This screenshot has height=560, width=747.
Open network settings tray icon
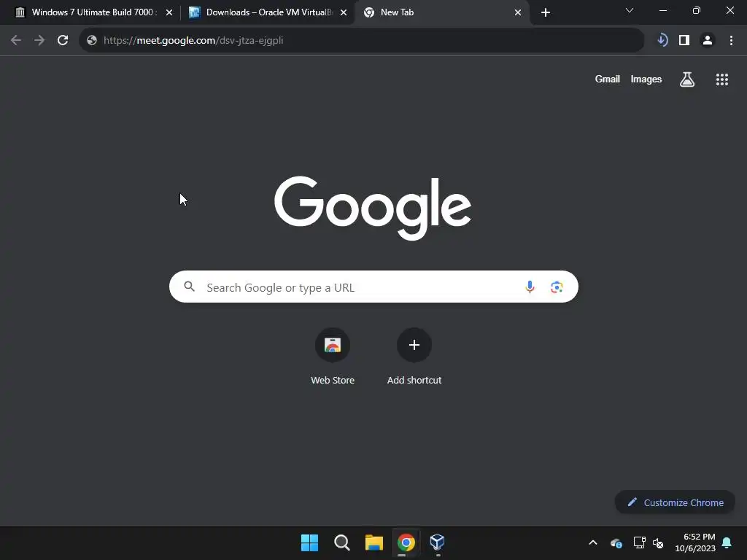pos(639,542)
